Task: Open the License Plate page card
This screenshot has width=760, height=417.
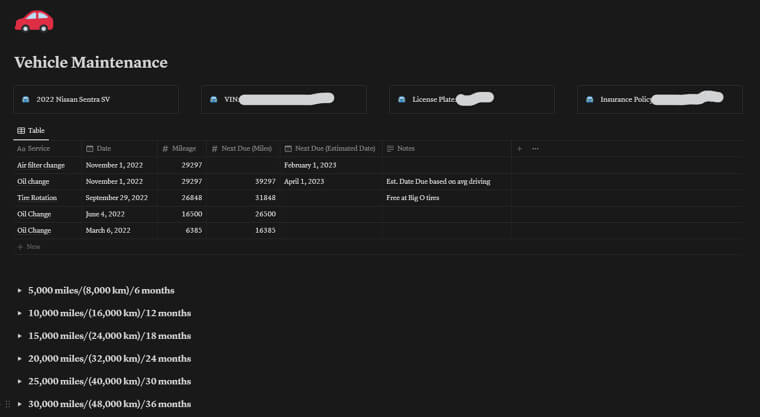Action: pos(472,99)
